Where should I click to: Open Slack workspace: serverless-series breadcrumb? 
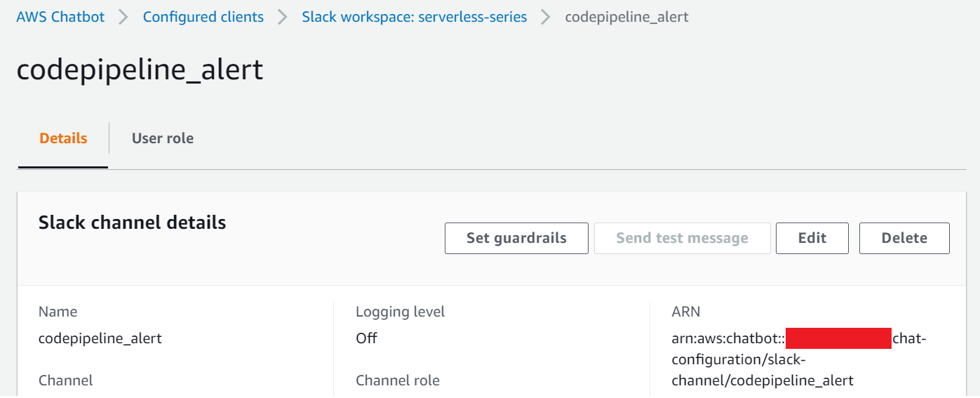point(414,17)
